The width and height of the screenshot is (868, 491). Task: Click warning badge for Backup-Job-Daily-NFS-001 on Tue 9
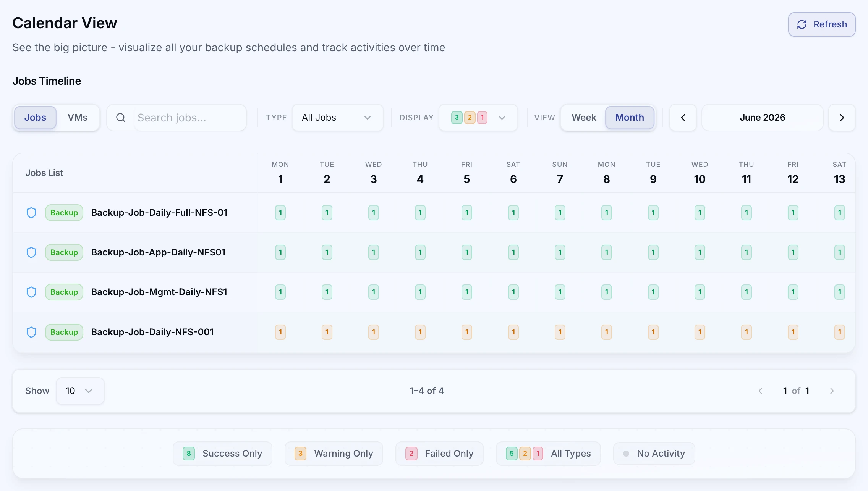[653, 332]
